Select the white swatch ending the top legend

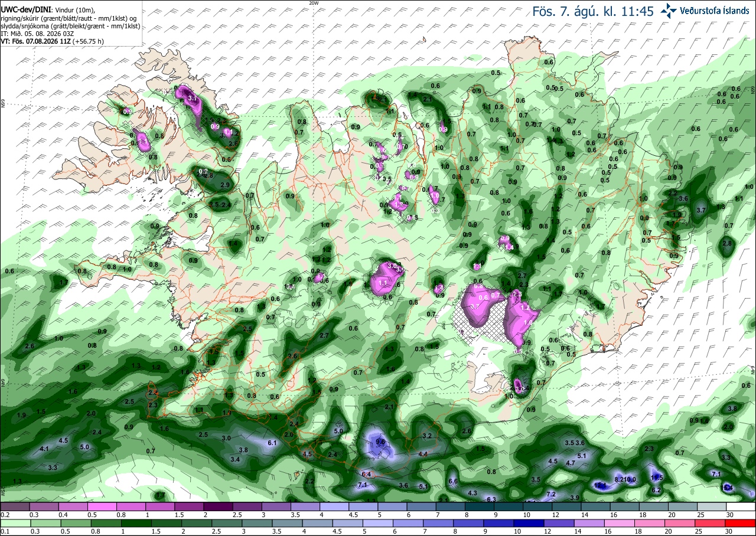[741, 506]
